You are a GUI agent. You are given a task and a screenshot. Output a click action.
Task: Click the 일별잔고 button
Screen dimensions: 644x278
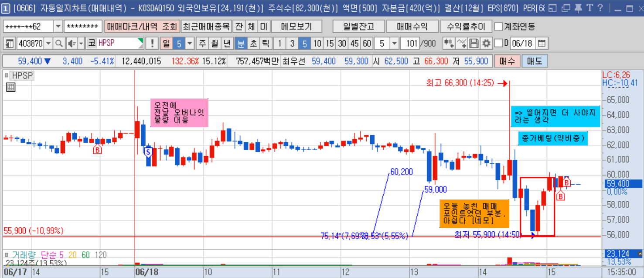pos(358,27)
